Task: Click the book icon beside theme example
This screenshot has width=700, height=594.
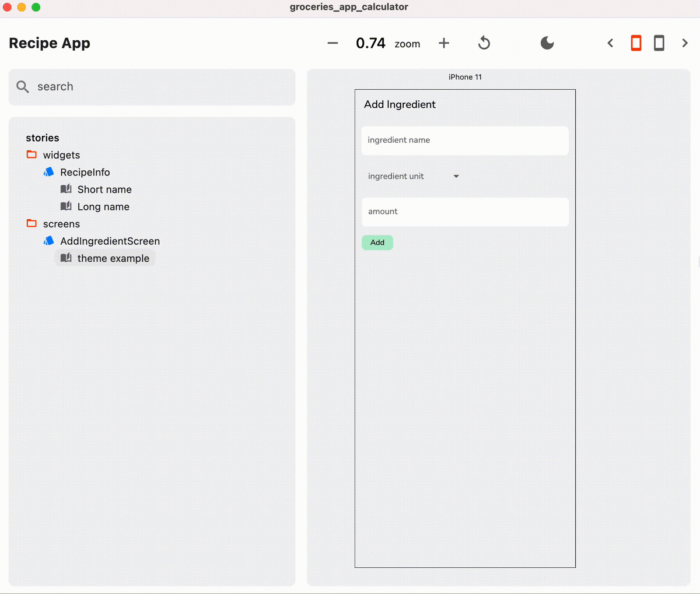Action: pos(66,258)
